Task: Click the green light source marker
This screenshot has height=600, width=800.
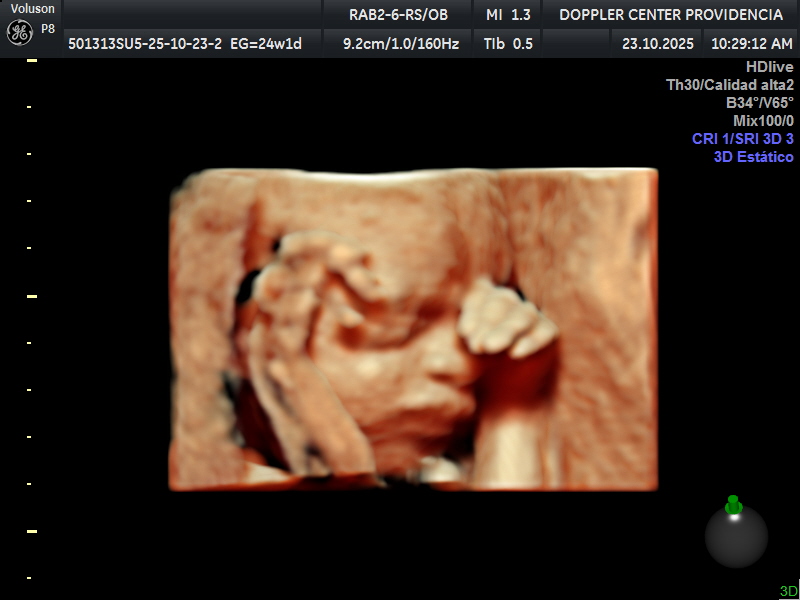Action: (733, 505)
